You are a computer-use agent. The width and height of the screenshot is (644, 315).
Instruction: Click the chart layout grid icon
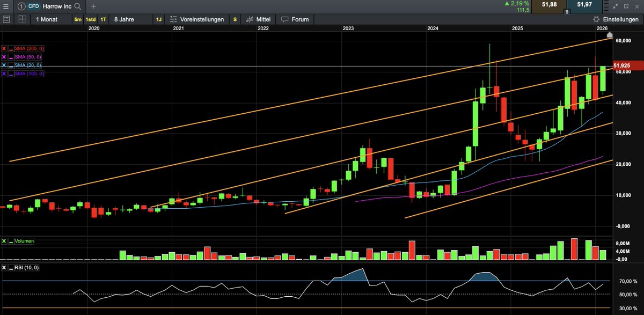pyautogui.click(x=21, y=19)
